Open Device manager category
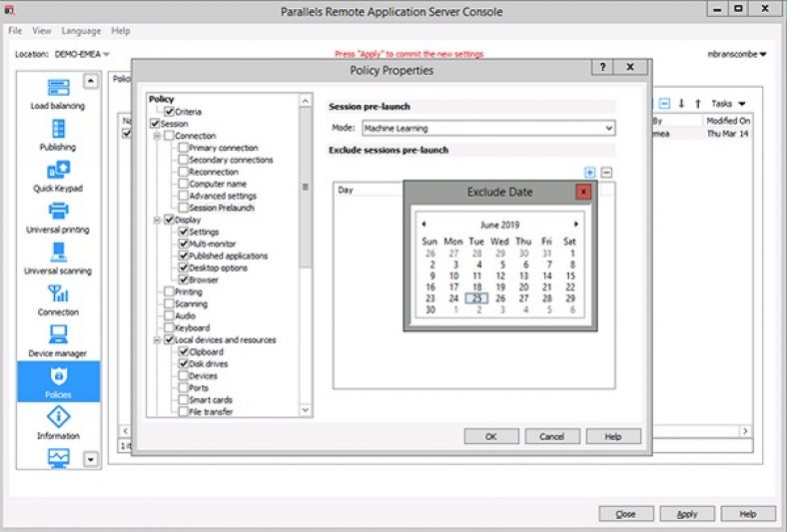Screen dimensions: 787x532 [58, 341]
